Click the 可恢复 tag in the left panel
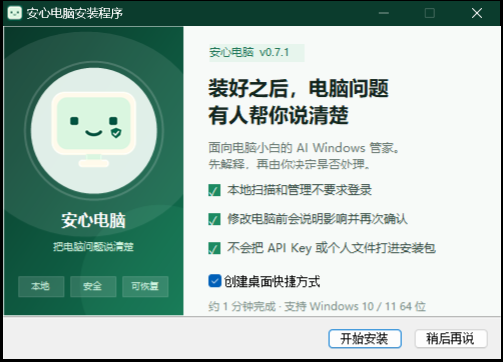Viewport: 503px width, 362px height. [145, 286]
